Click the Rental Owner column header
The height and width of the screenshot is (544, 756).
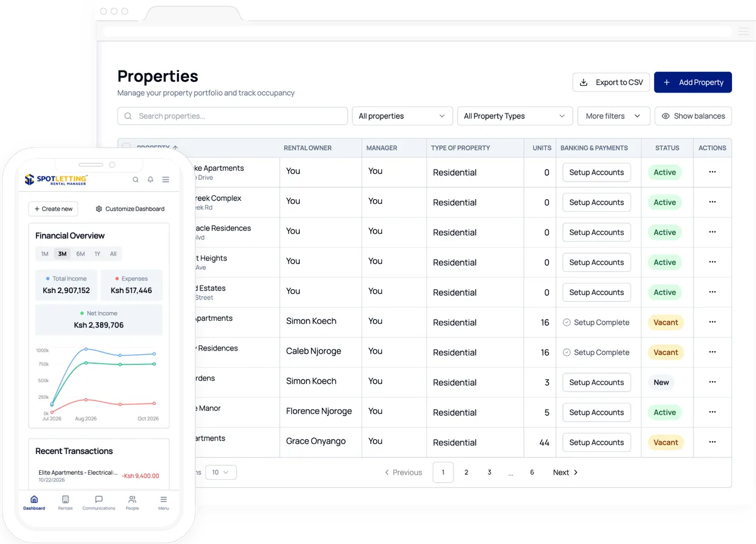pos(307,148)
